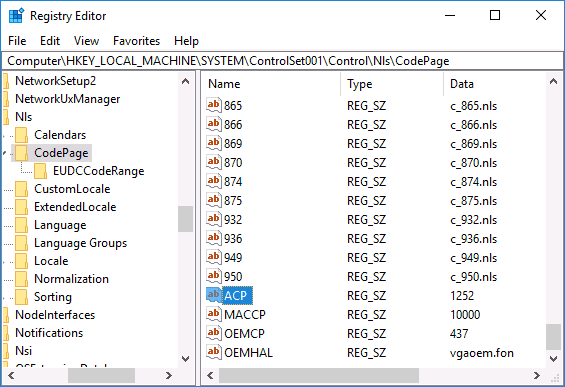The width and height of the screenshot is (565, 387).
Task: Click the data cell 1252
Action: tap(462, 296)
